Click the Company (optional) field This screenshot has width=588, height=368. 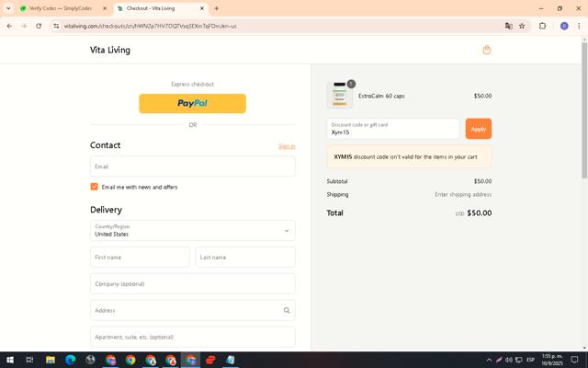point(192,284)
